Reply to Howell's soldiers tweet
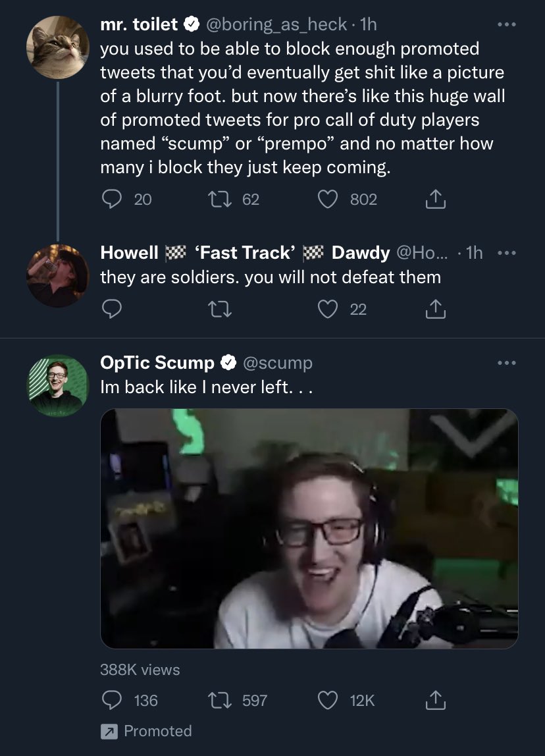Screen dimensions: 545x756 pos(112,309)
